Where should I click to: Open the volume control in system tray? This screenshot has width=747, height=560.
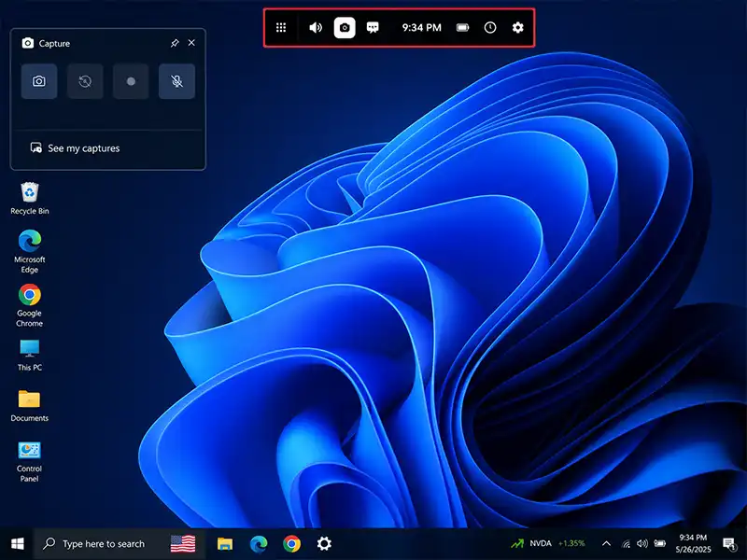click(x=642, y=543)
